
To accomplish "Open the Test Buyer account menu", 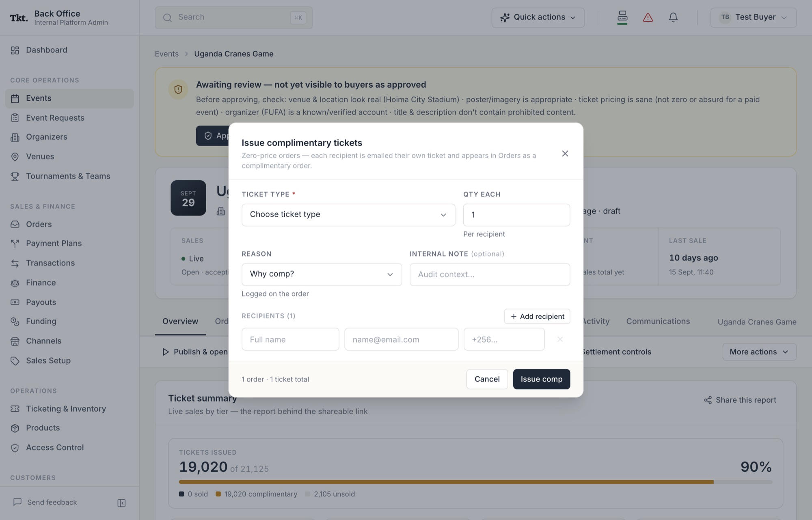I will [x=753, y=17].
